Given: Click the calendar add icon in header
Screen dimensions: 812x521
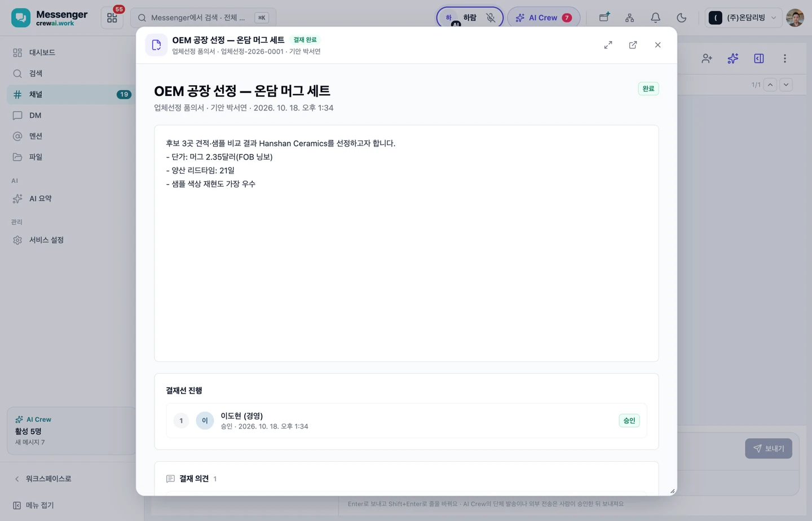Looking at the screenshot, I should (x=604, y=17).
